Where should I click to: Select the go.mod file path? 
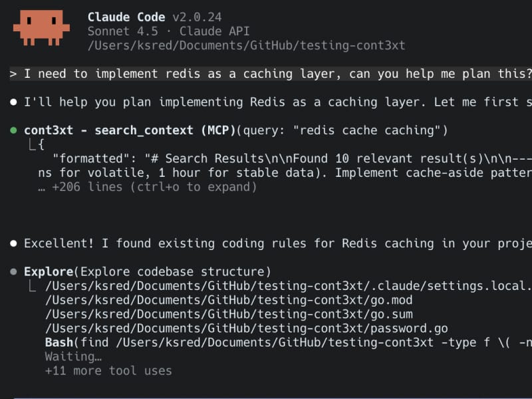tap(229, 300)
